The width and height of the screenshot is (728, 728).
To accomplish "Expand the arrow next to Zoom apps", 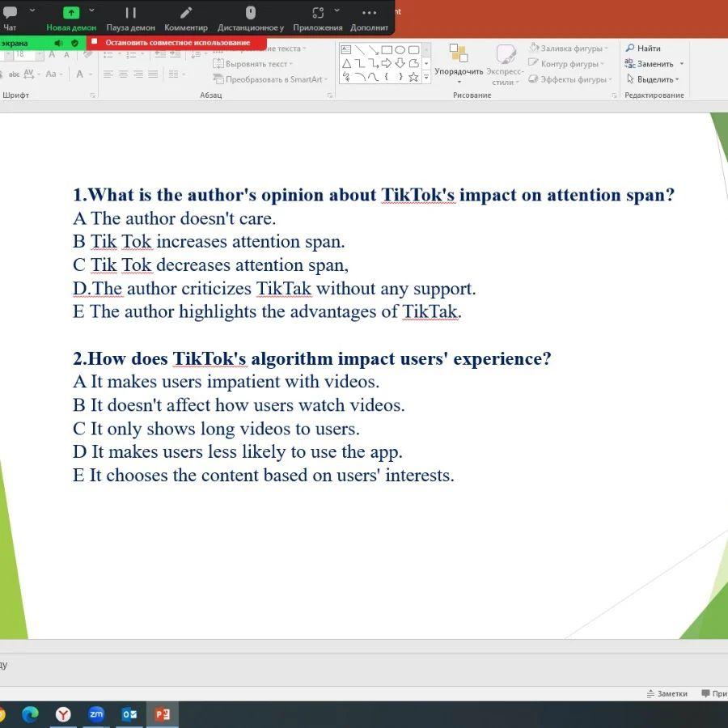I will [x=336, y=11].
